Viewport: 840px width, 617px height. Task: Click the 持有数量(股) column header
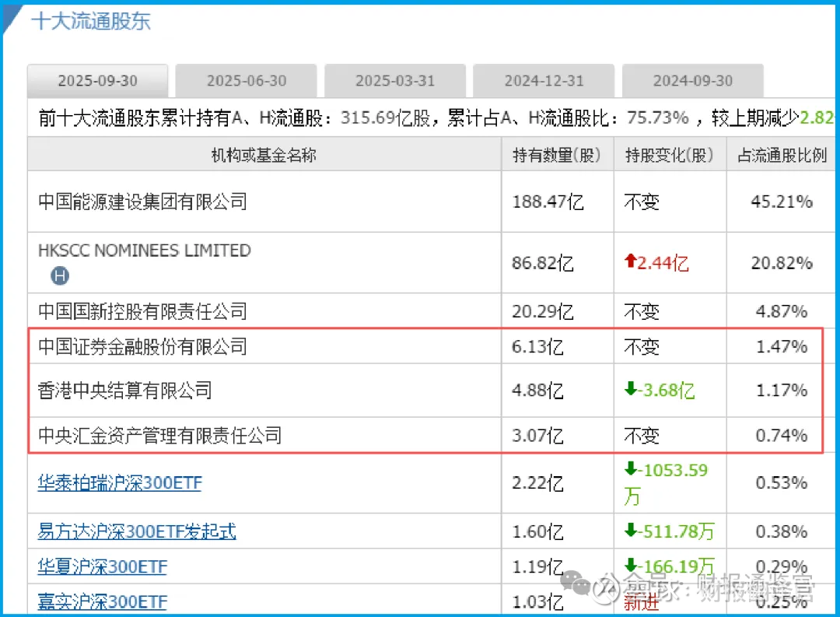tap(557, 155)
